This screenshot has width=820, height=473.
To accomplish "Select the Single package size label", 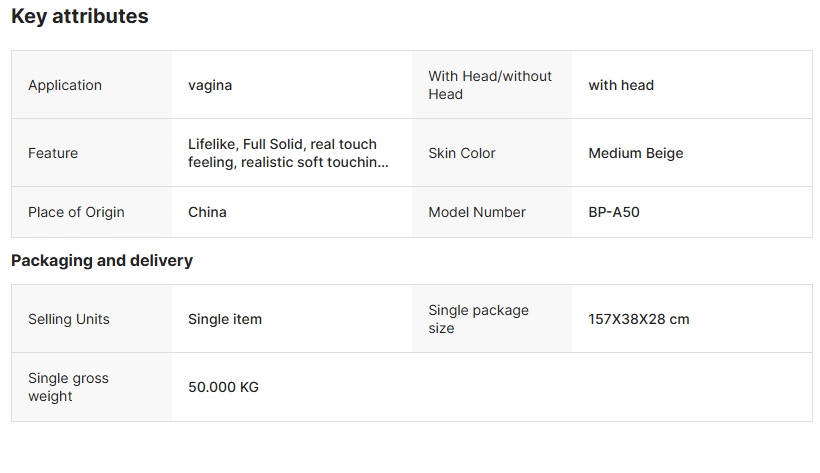I will (x=478, y=319).
